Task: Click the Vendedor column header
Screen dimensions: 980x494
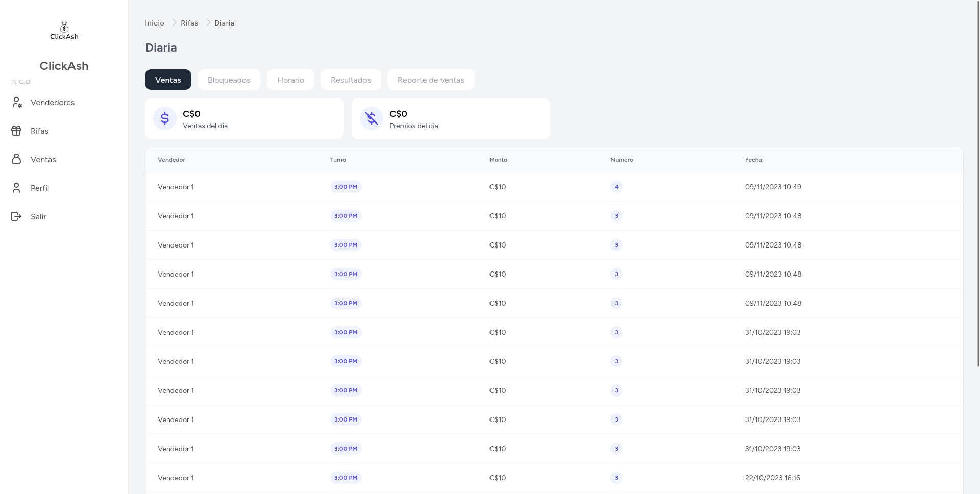Action: pyautogui.click(x=171, y=160)
